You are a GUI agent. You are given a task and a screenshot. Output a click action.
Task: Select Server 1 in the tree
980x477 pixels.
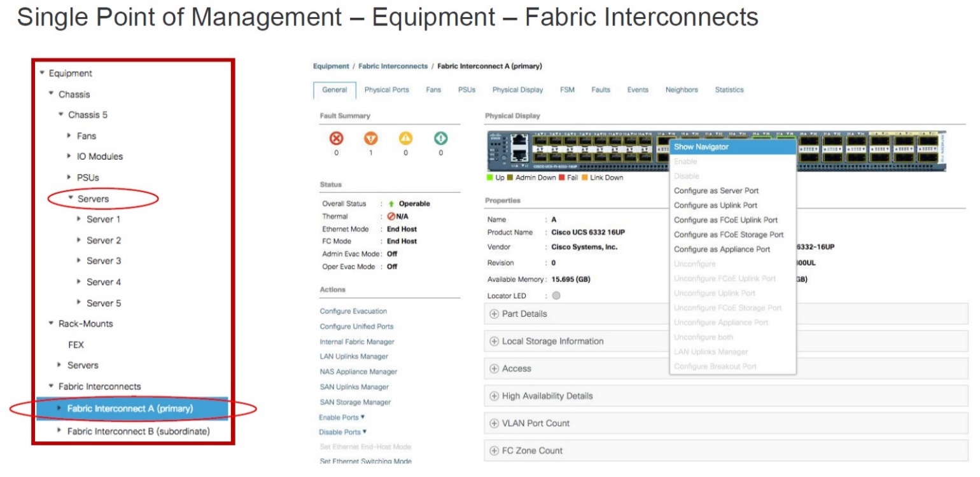(104, 219)
